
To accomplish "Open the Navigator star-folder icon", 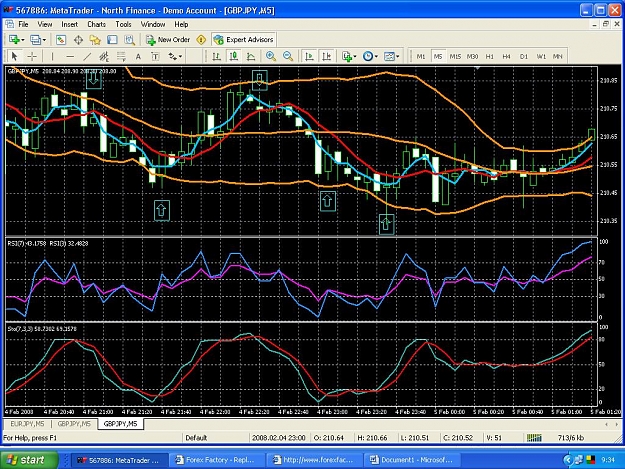I will point(95,39).
